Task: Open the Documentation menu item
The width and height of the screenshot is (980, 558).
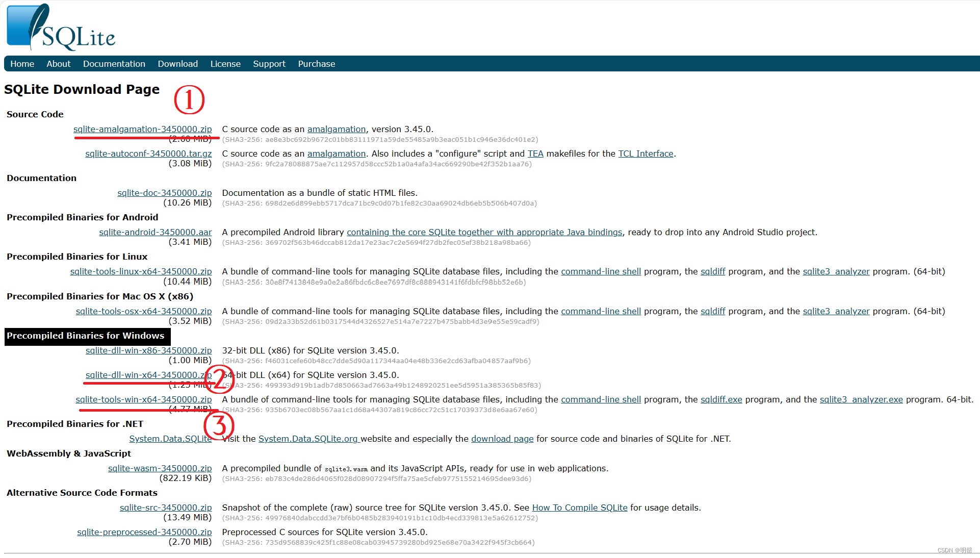Action: click(x=114, y=64)
